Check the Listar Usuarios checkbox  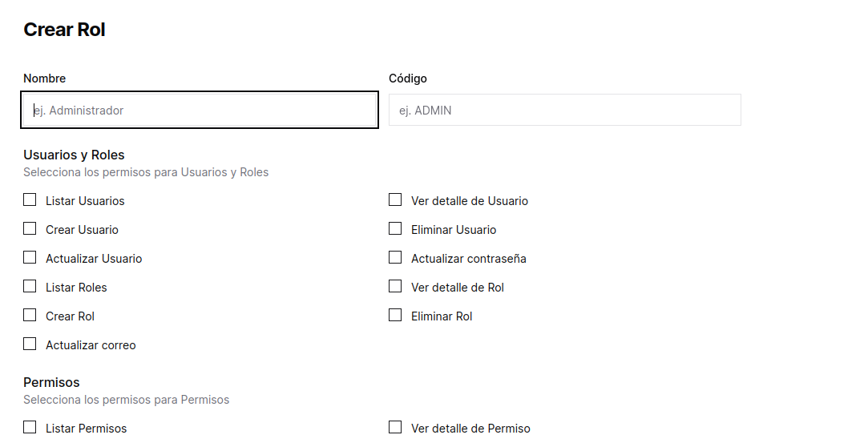30,200
